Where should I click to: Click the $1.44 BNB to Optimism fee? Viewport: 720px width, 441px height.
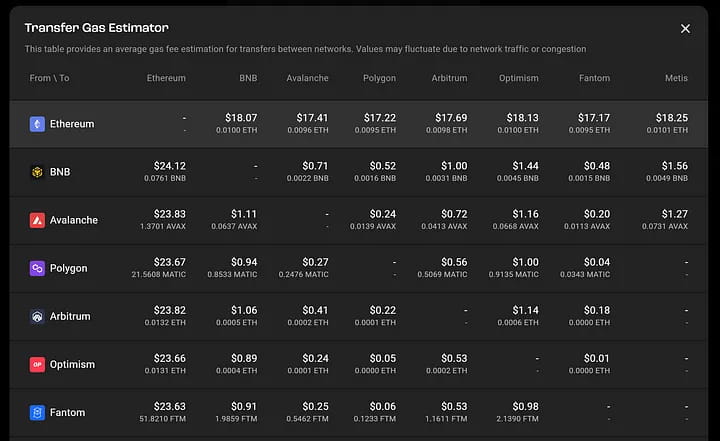click(525, 166)
